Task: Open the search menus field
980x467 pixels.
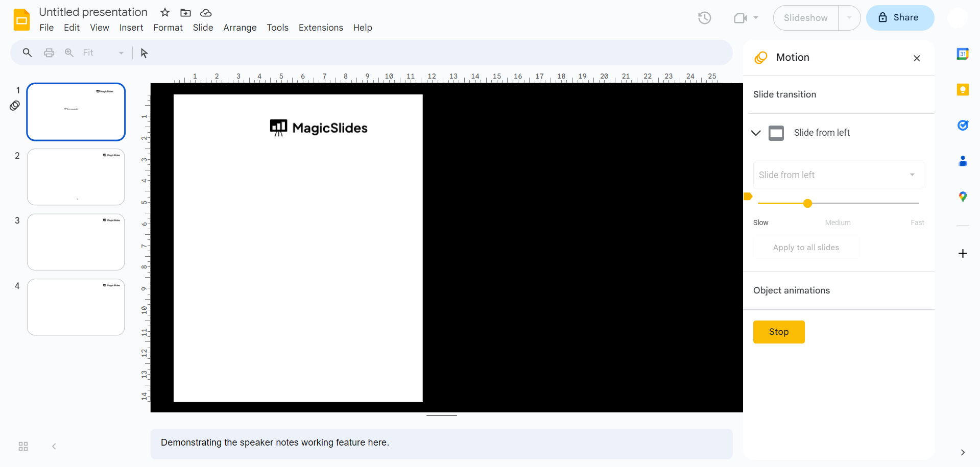Action: (x=27, y=53)
